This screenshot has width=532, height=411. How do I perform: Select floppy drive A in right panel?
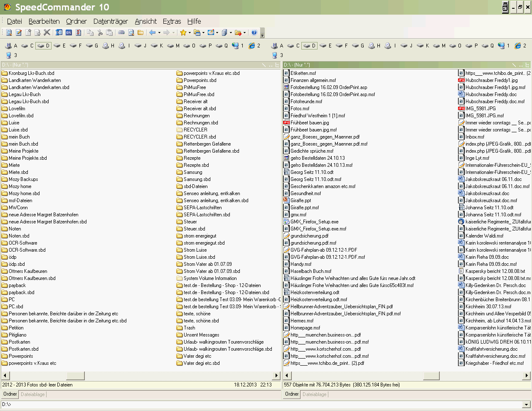point(277,46)
